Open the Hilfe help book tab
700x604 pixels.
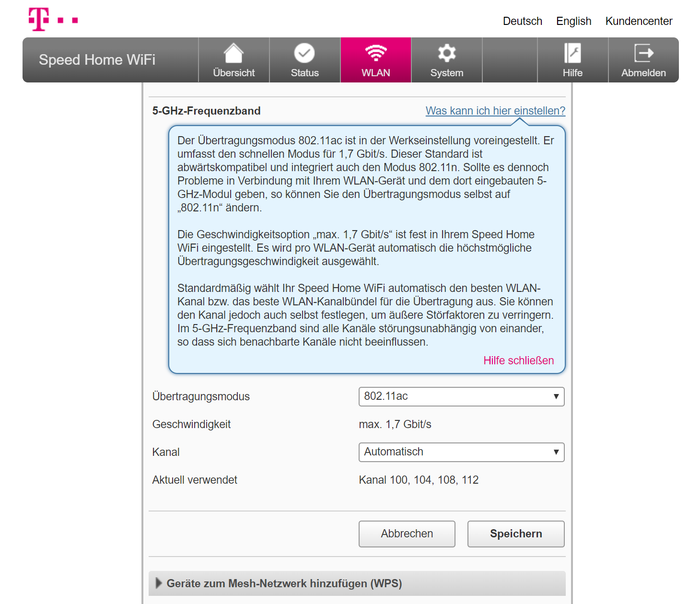[573, 60]
